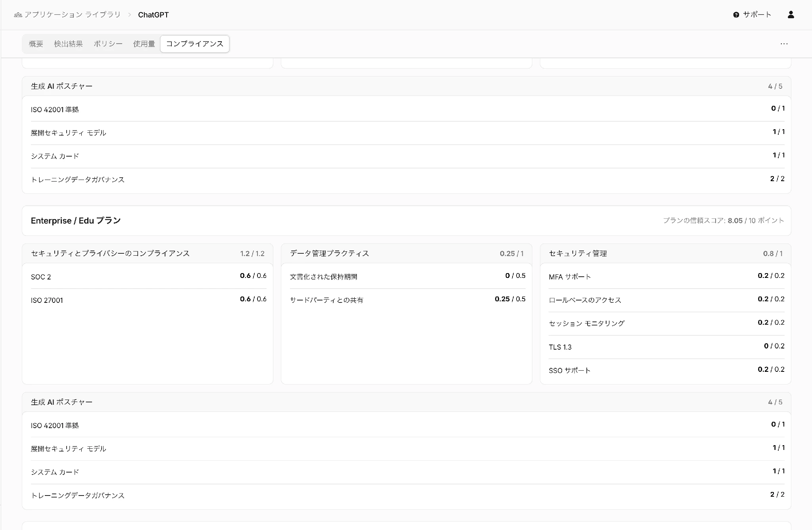The width and height of the screenshot is (812, 530).
Task: Select the MFA サポート row
Action: pyautogui.click(x=666, y=277)
